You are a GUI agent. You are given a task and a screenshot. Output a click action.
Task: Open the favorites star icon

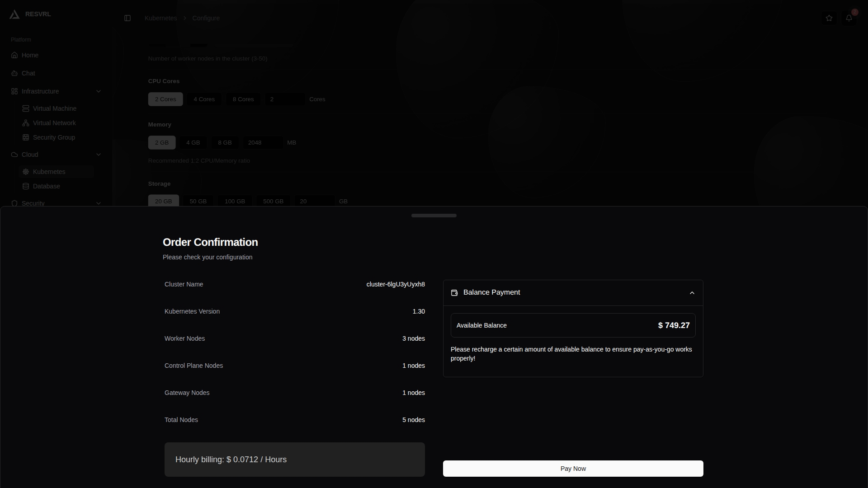tap(829, 18)
